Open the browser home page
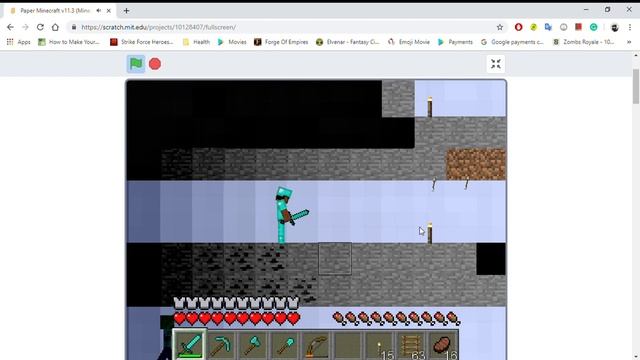640x360 pixels. point(55,27)
